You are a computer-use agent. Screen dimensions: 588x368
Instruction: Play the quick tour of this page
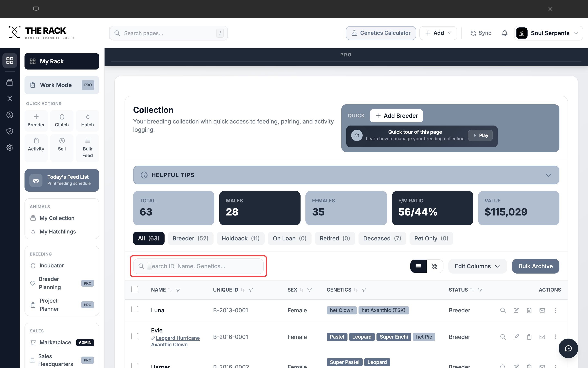(480, 135)
